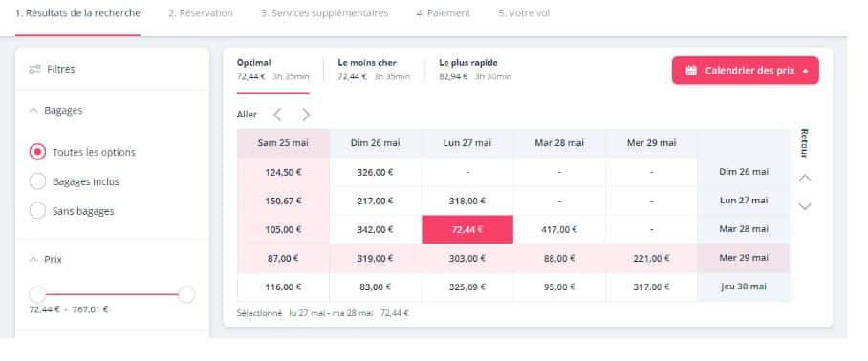
Task: Go to next outbound dates arrow
Action: pos(306,115)
